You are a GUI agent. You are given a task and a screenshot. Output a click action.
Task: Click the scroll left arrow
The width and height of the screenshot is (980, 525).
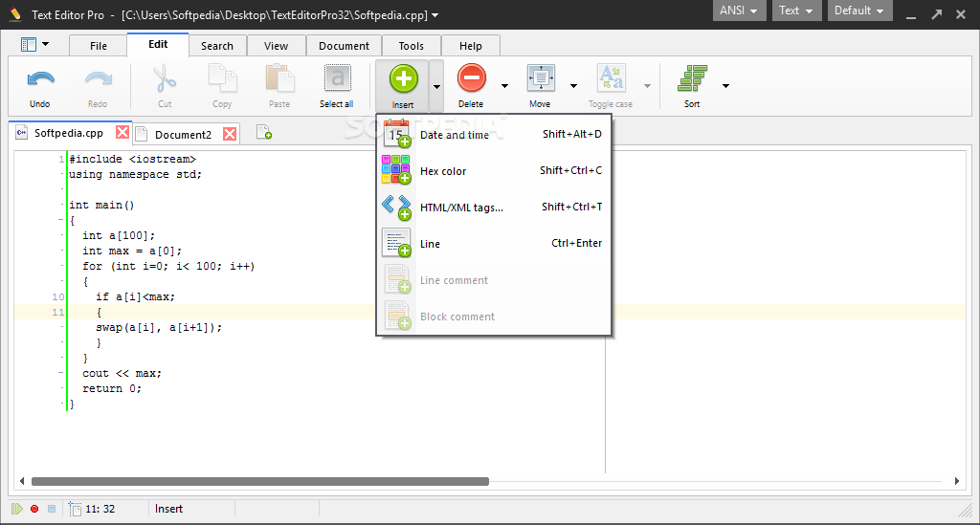click(22, 481)
